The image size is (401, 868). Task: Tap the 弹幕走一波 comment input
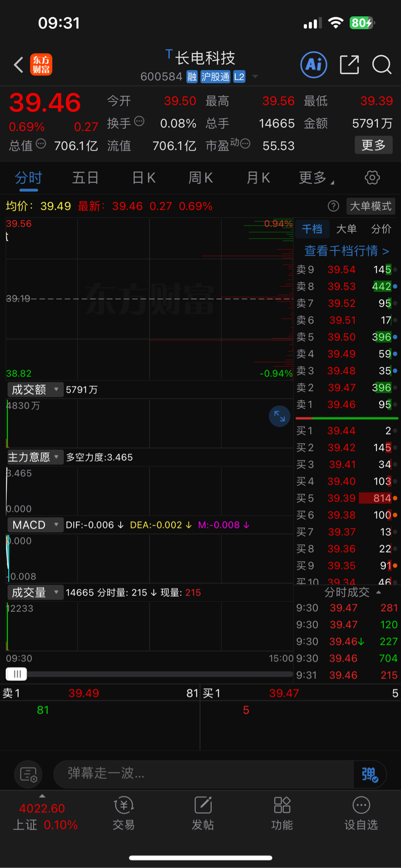(204, 773)
